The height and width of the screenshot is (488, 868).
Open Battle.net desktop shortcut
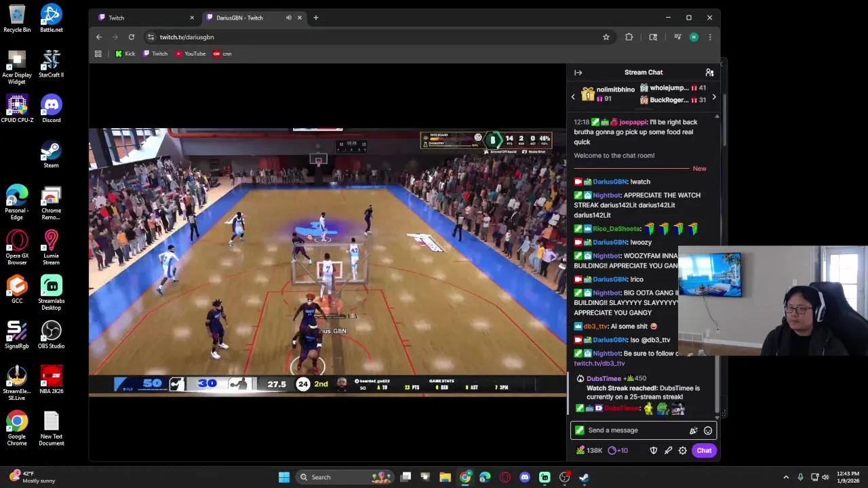[x=51, y=18]
